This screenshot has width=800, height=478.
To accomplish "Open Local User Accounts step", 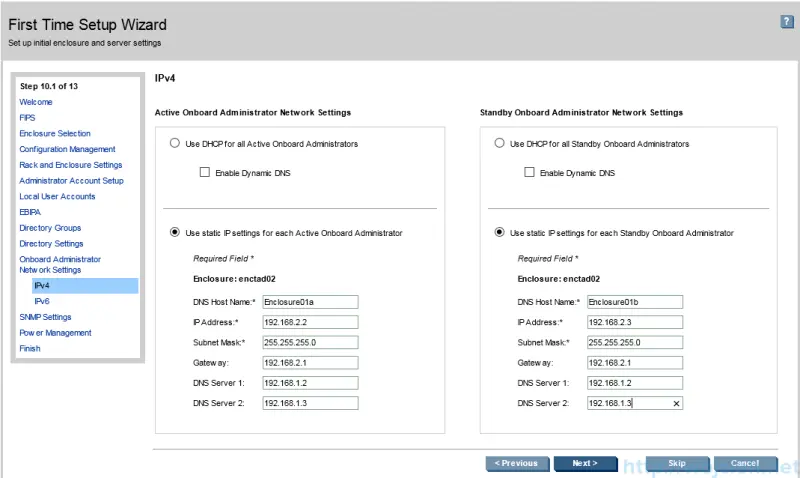I will coord(57,196).
